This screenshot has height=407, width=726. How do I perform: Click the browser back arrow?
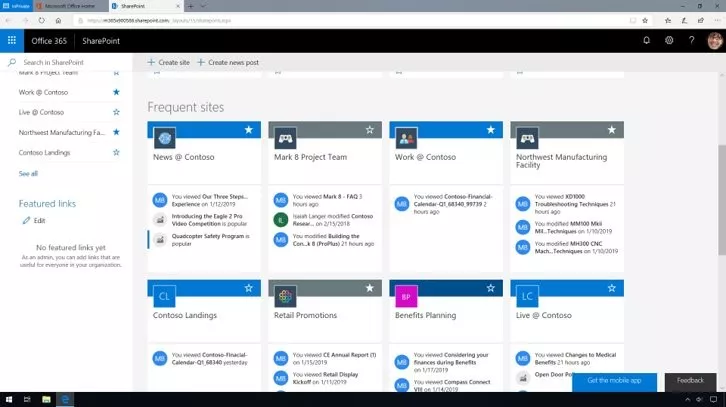[x=8, y=20]
